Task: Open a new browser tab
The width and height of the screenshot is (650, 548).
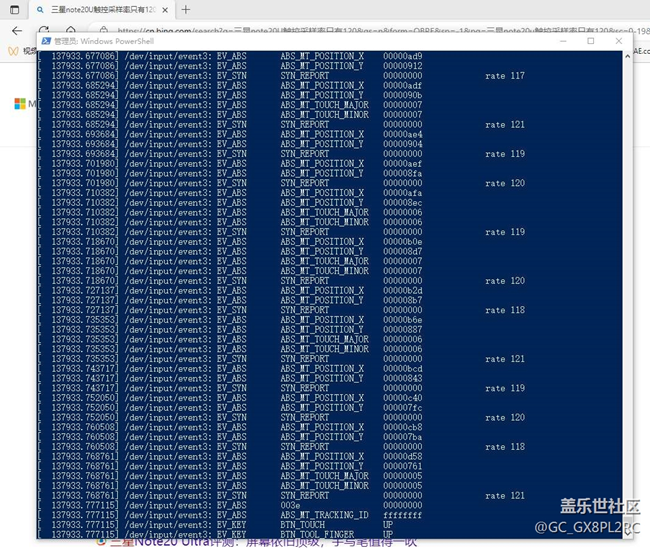Action: click(x=186, y=10)
